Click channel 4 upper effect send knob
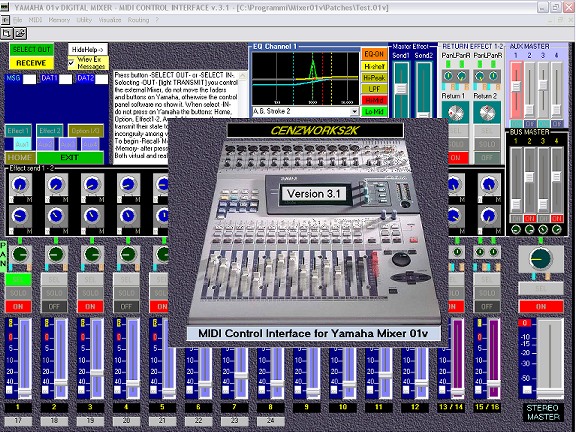 tap(128, 184)
